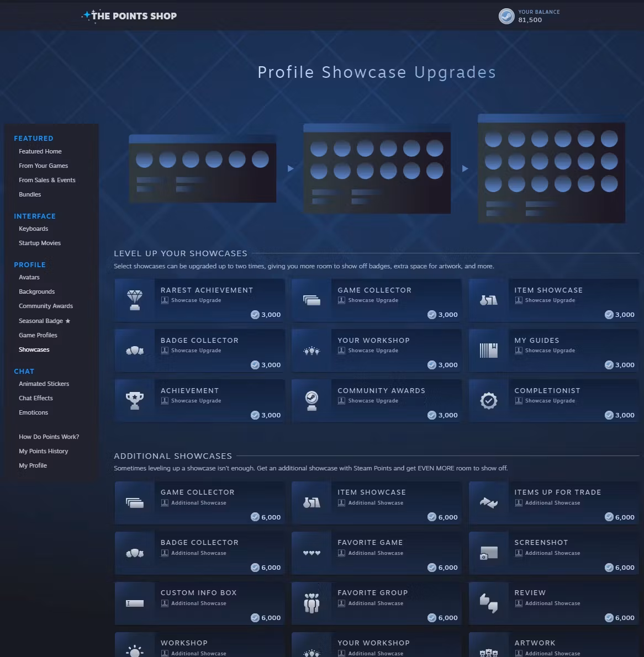Viewport: 644px width, 657px height.
Task: Click the largest three-row showcase preview image
Action: tap(551, 169)
